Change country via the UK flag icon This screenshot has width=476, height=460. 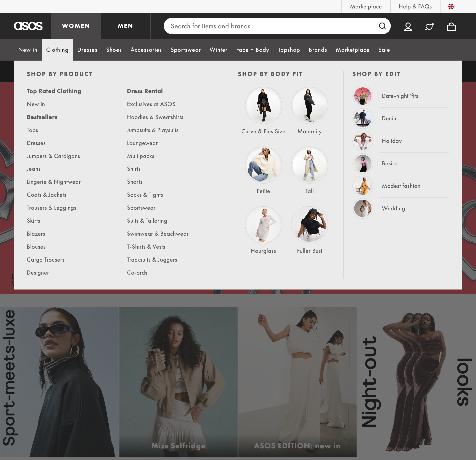tap(451, 6)
